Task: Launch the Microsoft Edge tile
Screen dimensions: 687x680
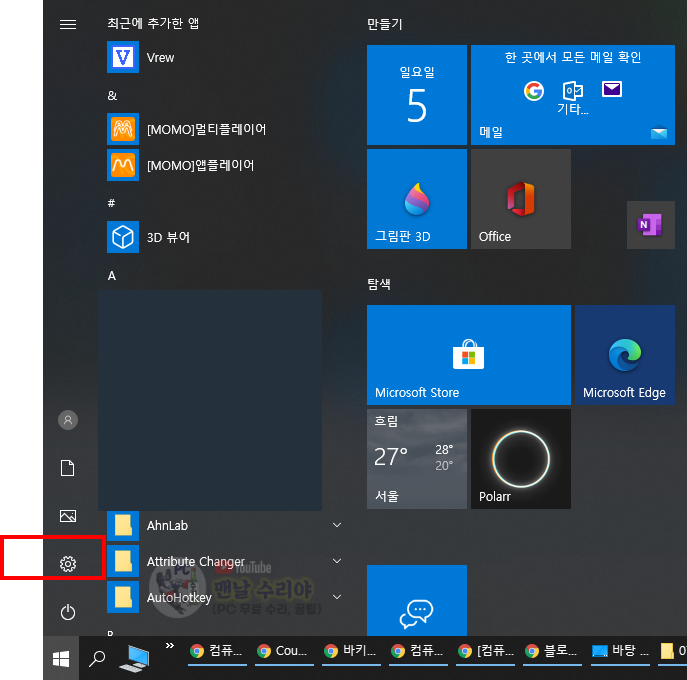Action: (x=625, y=355)
